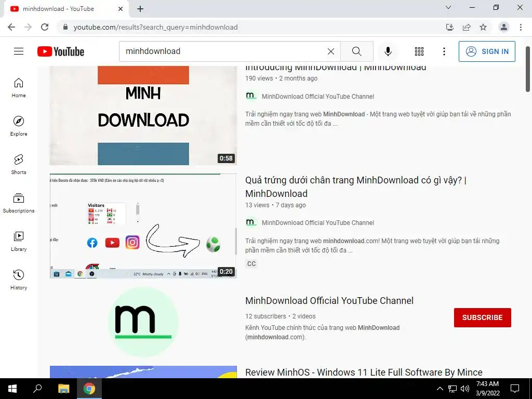Open Windows Start menu
Screen dimensions: 532x399
tap(12, 389)
